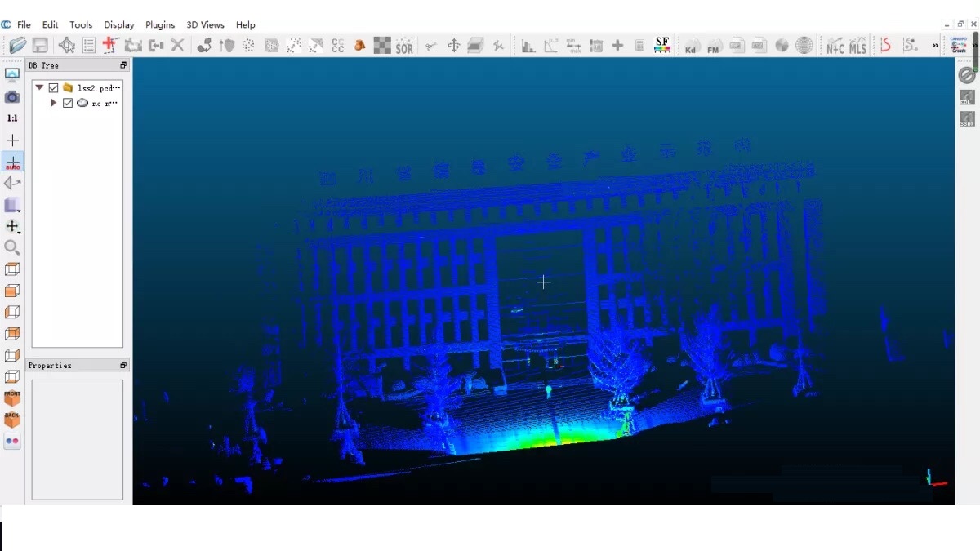
Task: Undock the Properties panel
Action: tap(123, 365)
